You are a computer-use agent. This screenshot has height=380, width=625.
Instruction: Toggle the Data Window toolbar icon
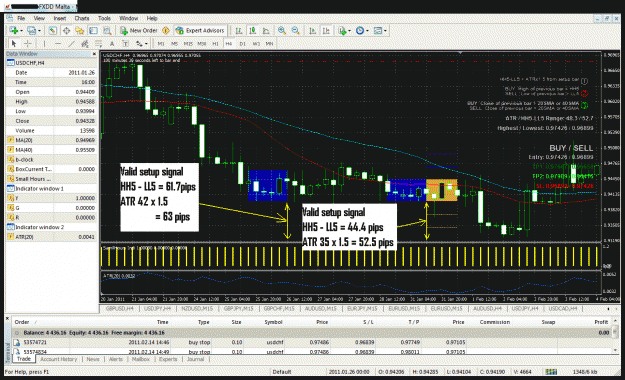click(x=66, y=30)
